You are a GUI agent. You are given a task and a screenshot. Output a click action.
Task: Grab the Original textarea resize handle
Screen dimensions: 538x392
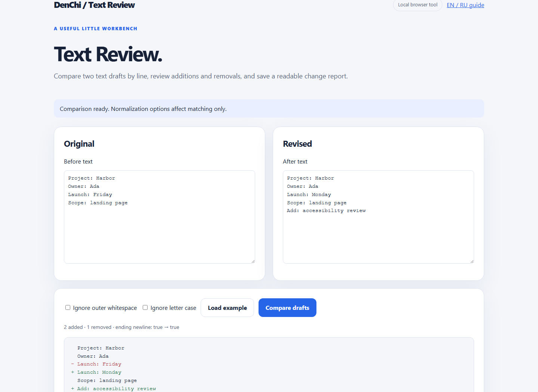point(253,261)
